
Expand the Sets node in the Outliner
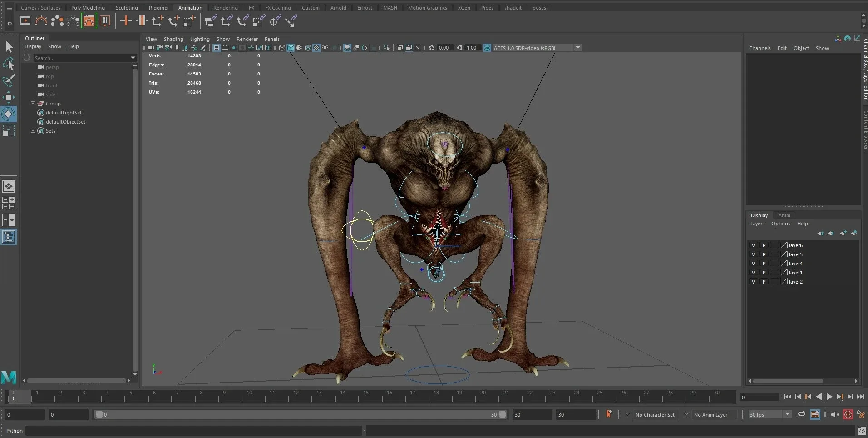33,131
